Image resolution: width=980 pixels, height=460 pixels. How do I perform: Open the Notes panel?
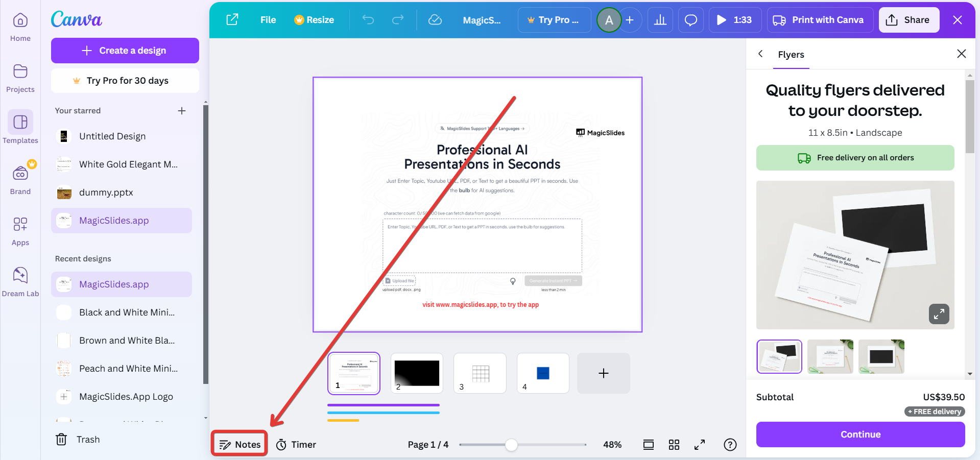240,444
